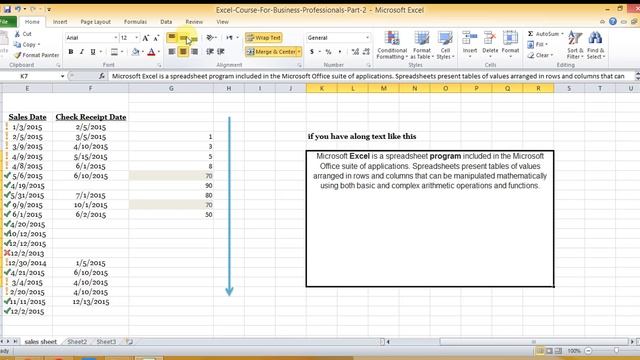Open the Name Box dropdown arrow
The width and height of the screenshot is (640, 360).
pyautogui.click(x=62, y=76)
